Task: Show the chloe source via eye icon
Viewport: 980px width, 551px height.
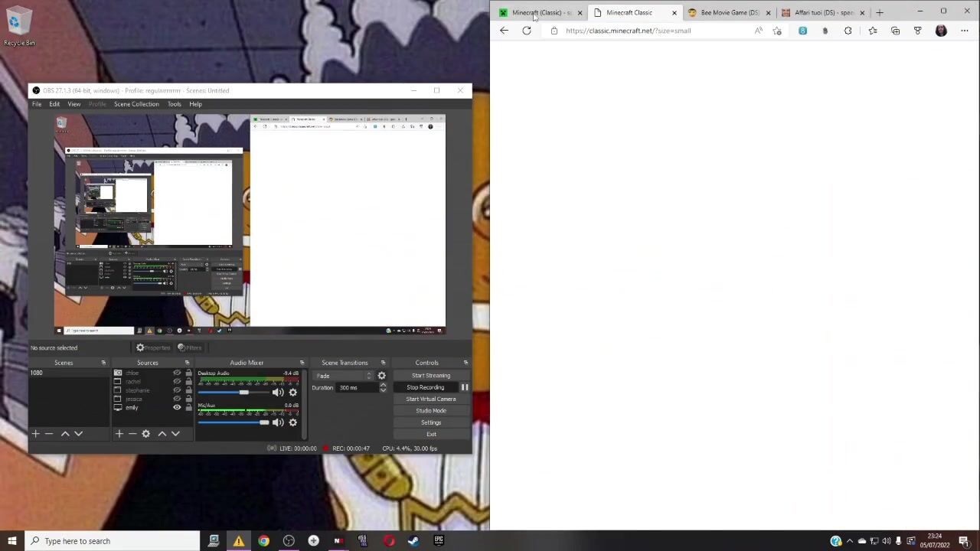Action: coord(177,373)
